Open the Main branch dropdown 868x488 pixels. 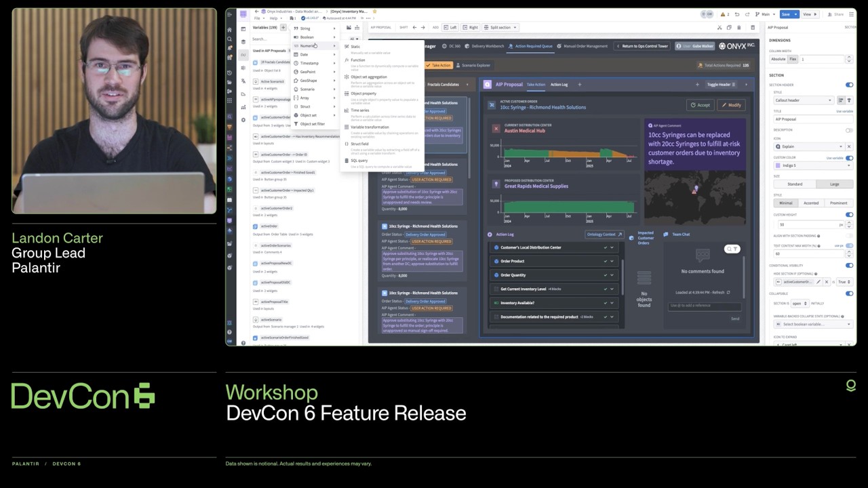pos(766,14)
